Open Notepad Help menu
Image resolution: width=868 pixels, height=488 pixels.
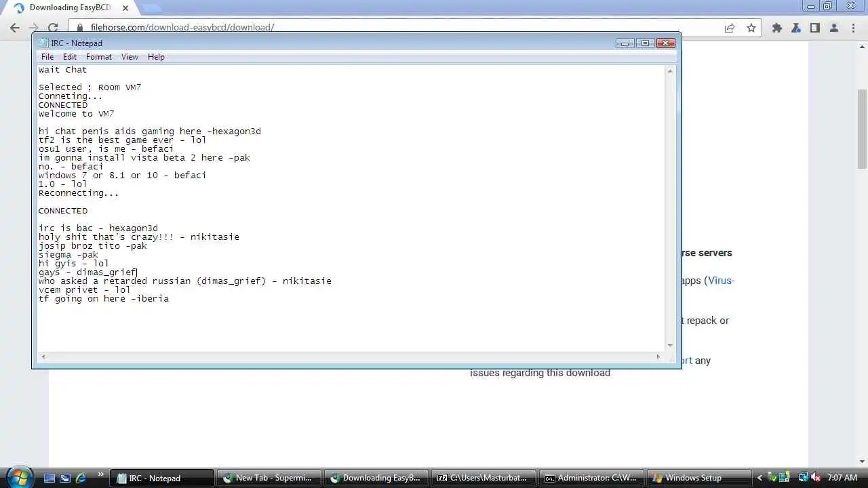coord(156,57)
